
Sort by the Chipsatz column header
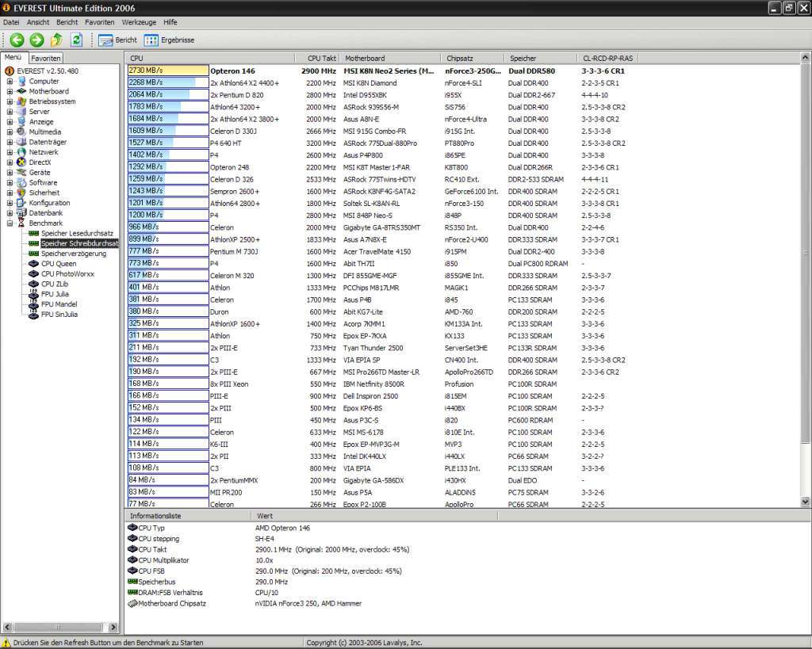pyautogui.click(x=473, y=58)
